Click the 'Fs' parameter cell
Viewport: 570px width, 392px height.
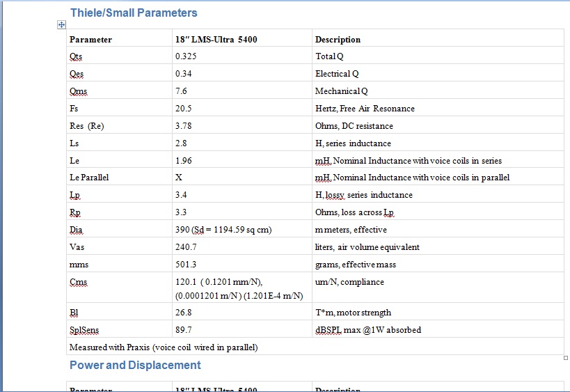(x=119, y=108)
